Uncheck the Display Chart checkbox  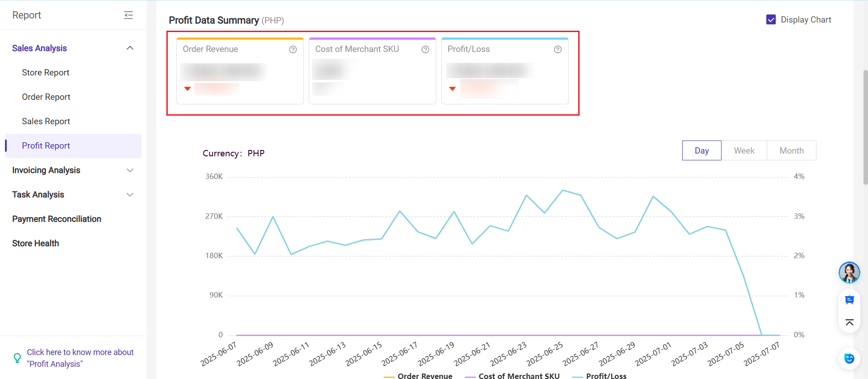pos(771,20)
